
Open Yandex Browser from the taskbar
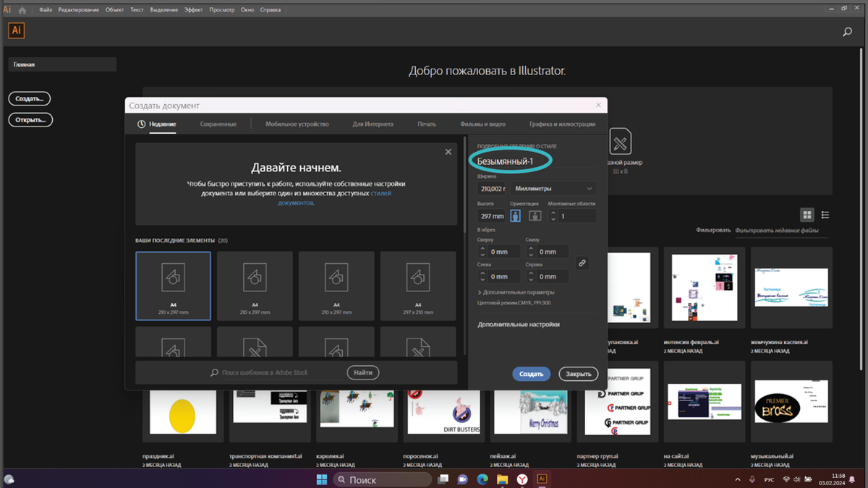click(x=522, y=479)
